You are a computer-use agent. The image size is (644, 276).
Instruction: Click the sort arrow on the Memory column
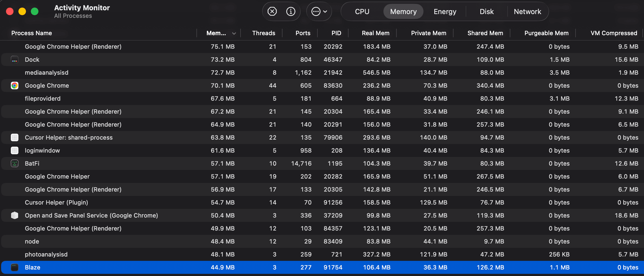pos(234,33)
